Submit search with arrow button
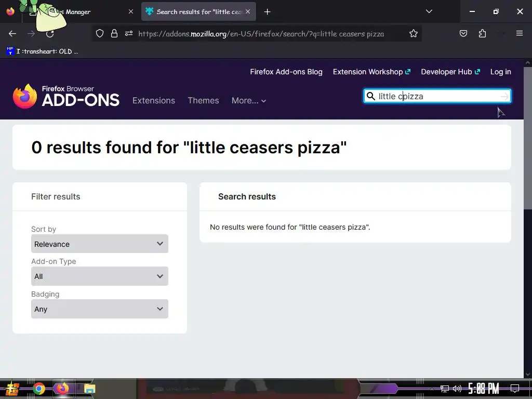 point(504,96)
